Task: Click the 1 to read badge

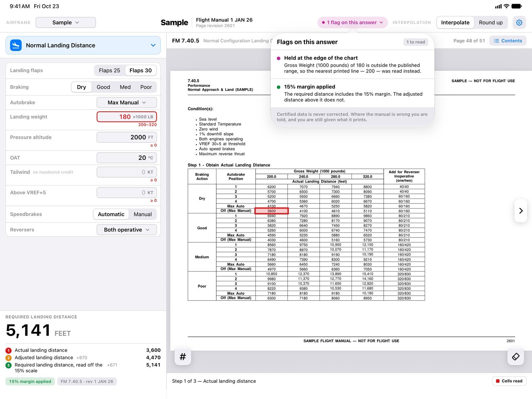Action: [x=416, y=42]
